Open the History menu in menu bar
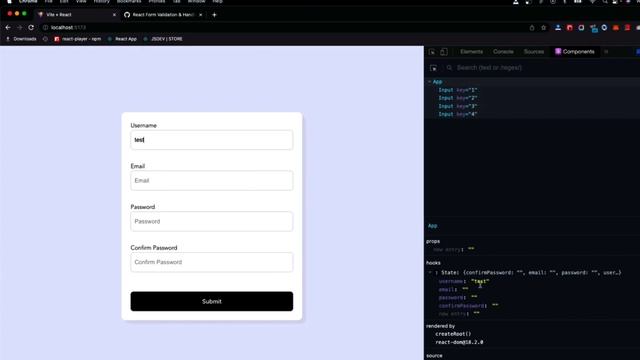 pyautogui.click(x=102, y=2)
